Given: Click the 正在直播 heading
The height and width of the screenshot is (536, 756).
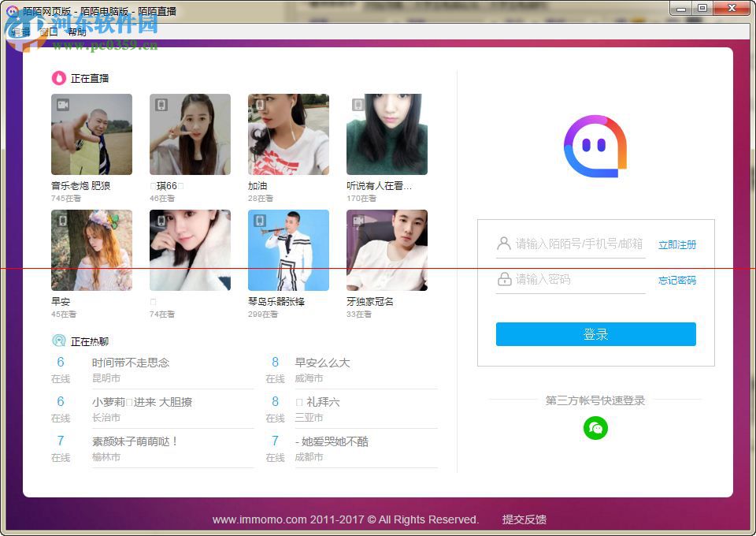Looking at the screenshot, I should tap(90, 78).
